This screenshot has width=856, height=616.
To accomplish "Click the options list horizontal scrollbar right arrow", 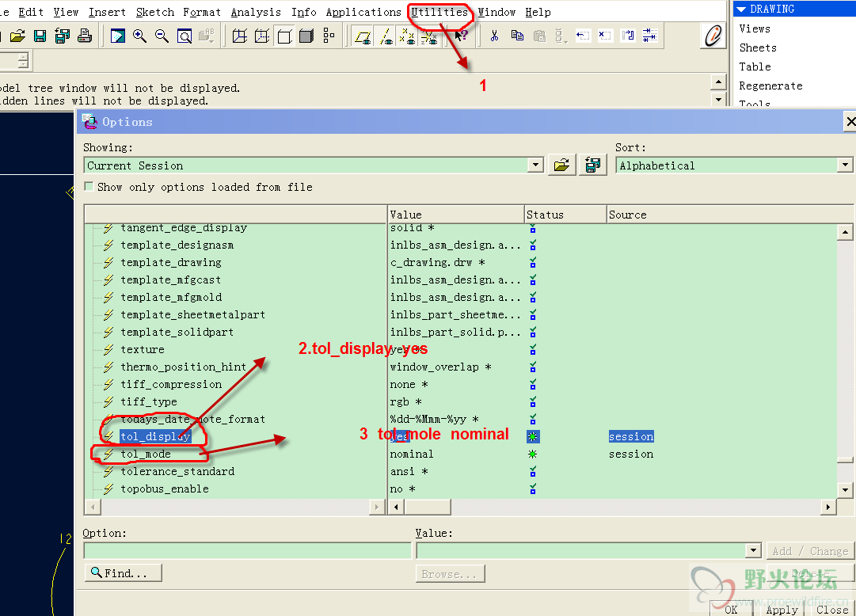I will pyautogui.click(x=828, y=507).
